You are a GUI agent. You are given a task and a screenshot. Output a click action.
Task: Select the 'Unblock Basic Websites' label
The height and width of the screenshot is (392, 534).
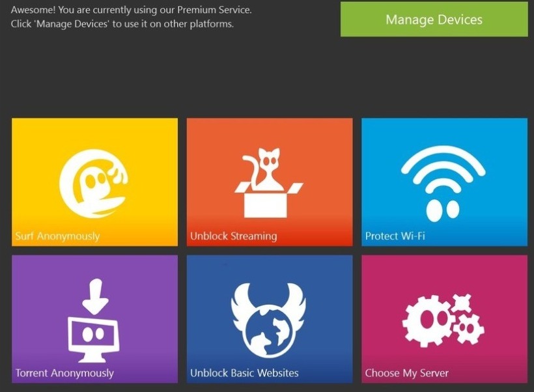pos(244,373)
